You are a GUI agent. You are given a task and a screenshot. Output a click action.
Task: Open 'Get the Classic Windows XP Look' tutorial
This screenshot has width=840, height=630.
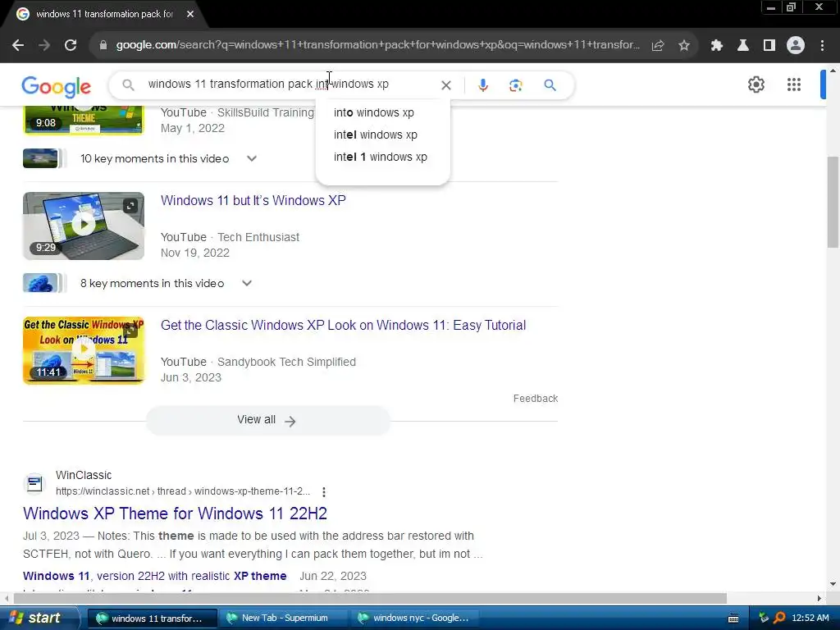343,326
